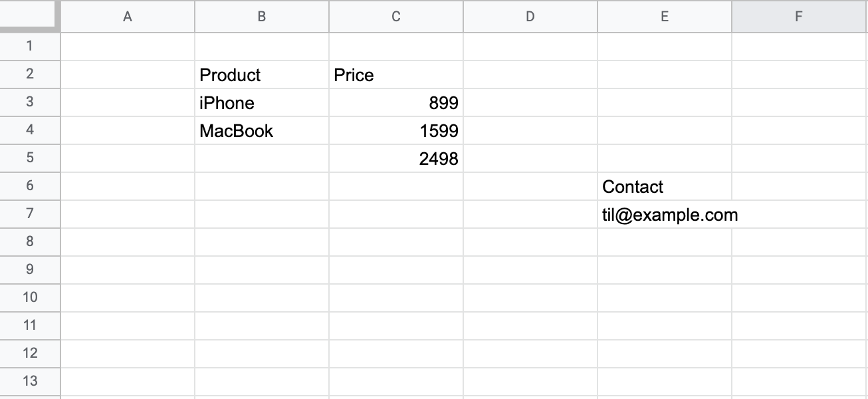This screenshot has height=399, width=868.
Task: Click the cell containing 899
Action: point(396,103)
